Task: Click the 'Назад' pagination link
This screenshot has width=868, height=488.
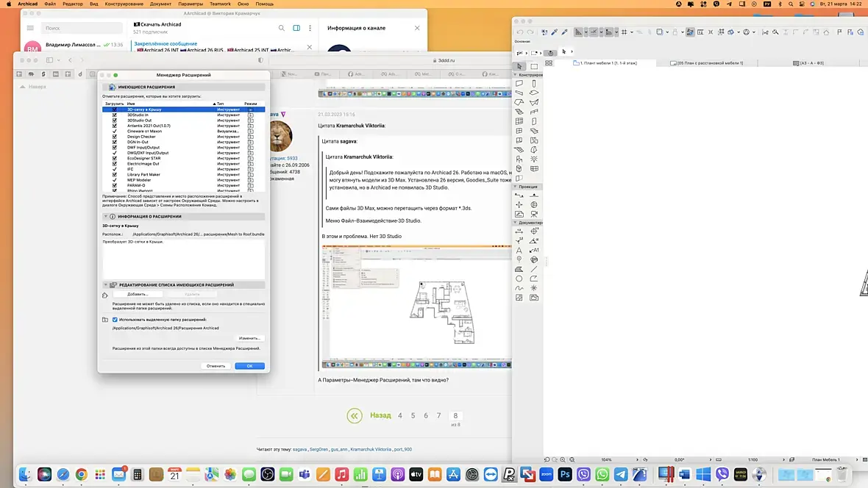Action: [x=380, y=415]
